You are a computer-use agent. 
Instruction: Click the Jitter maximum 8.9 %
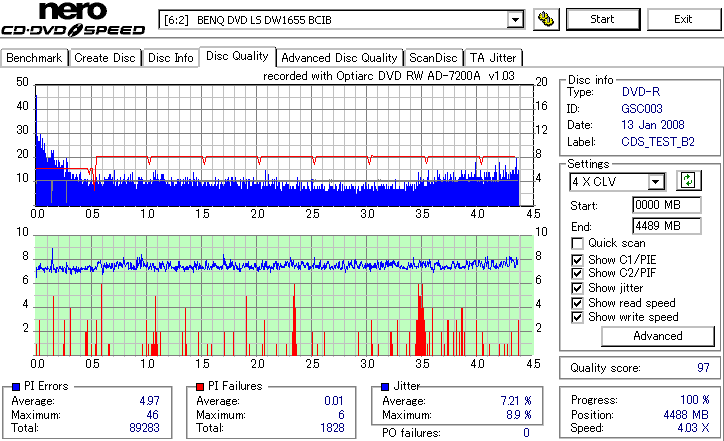[519, 415]
